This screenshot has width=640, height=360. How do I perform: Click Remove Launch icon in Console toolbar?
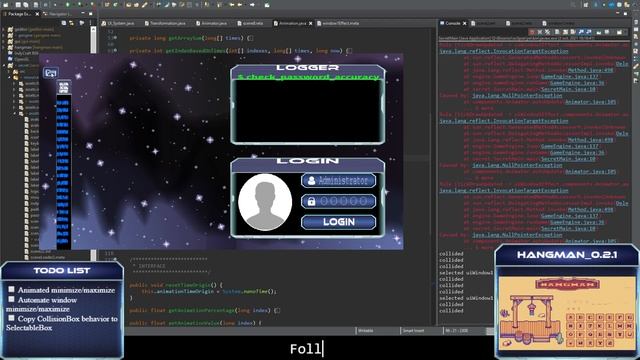click(x=540, y=32)
